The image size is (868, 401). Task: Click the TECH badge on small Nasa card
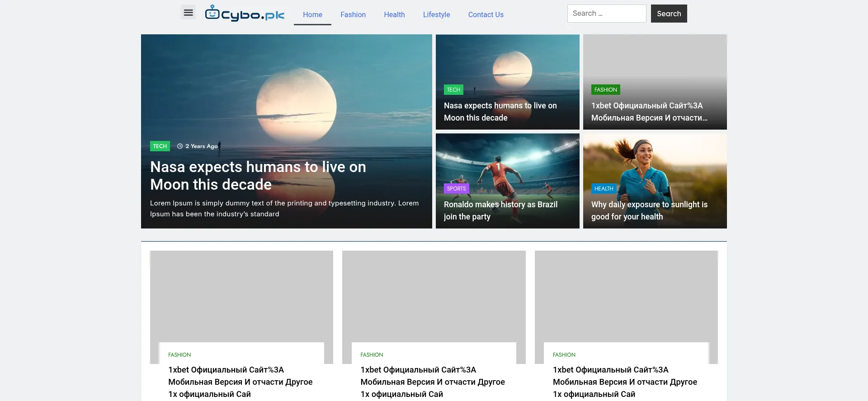(x=453, y=90)
